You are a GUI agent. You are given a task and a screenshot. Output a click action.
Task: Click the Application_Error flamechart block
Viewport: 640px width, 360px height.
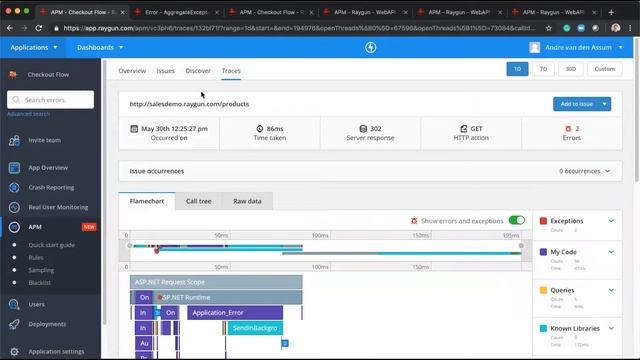pyautogui.click(x=235, y=313)
